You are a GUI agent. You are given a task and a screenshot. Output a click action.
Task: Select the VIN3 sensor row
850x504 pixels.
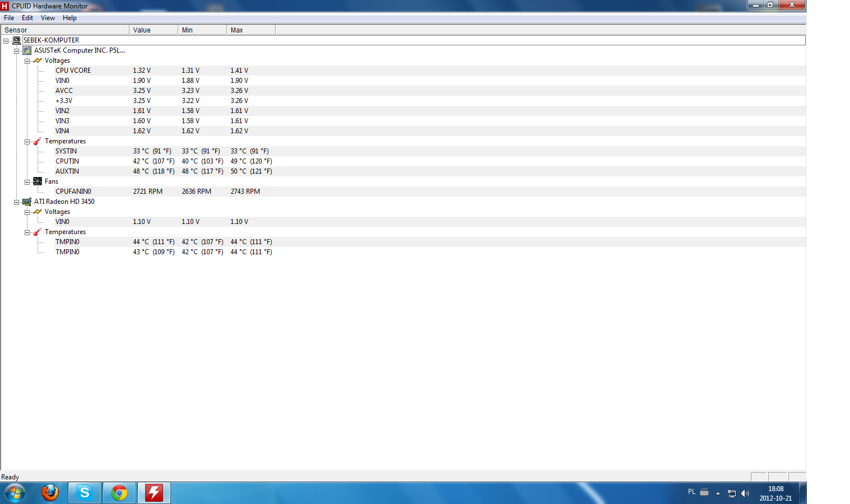pyautogui.click(x=430, y=121)
